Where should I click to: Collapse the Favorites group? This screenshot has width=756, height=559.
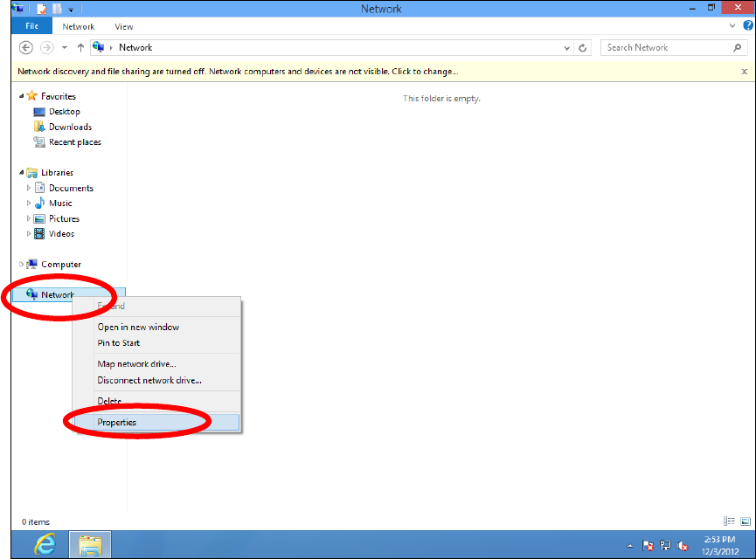(21, 96)
